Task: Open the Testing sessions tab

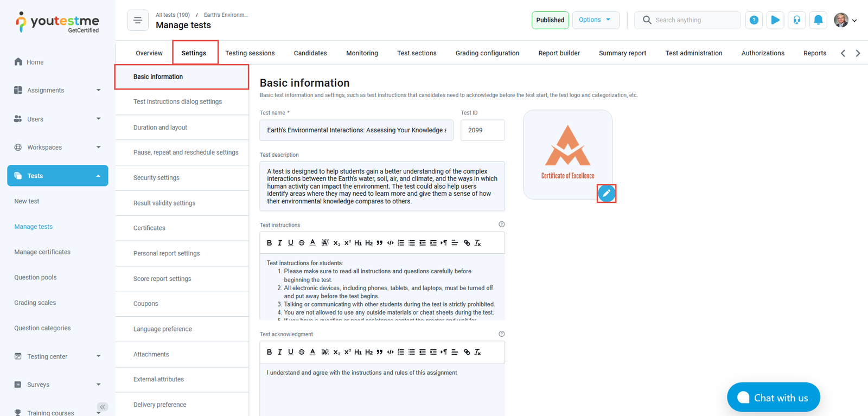Action: click(x=250, y=53)
